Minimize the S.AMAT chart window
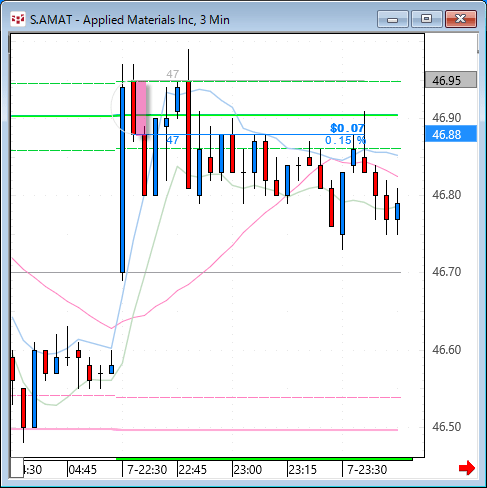 (x=393, y=19)
